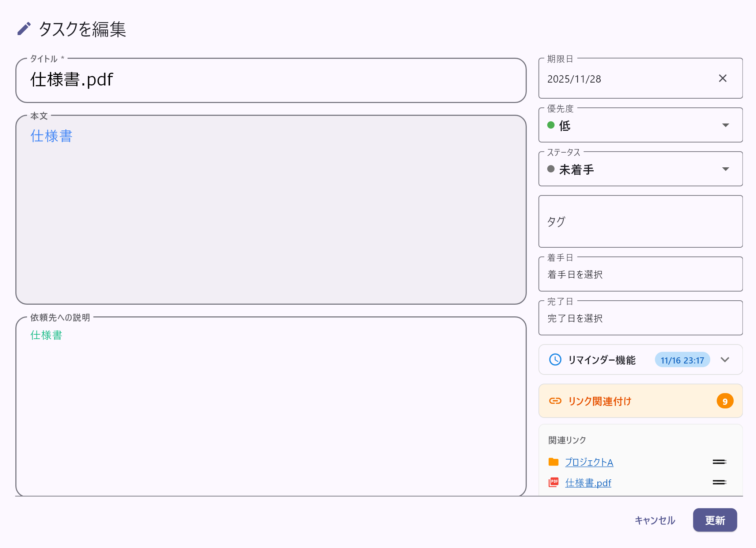This screenshot has width=756, height=548.
Task: Click the blue 仕様書 link in 本文
Action: tap(51, 136)
